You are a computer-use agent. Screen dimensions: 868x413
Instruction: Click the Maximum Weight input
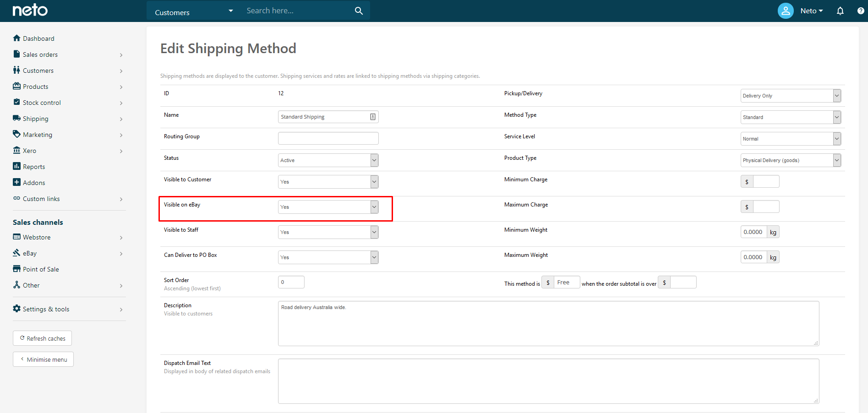click(754, 257)
